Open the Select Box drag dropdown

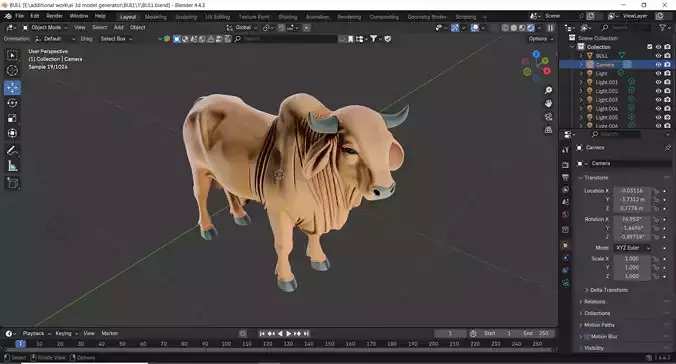116,39
